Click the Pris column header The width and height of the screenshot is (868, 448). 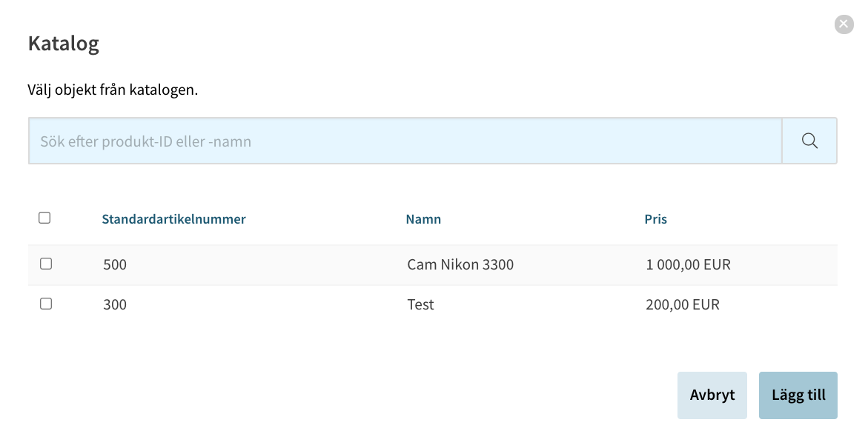coord(655,219)
